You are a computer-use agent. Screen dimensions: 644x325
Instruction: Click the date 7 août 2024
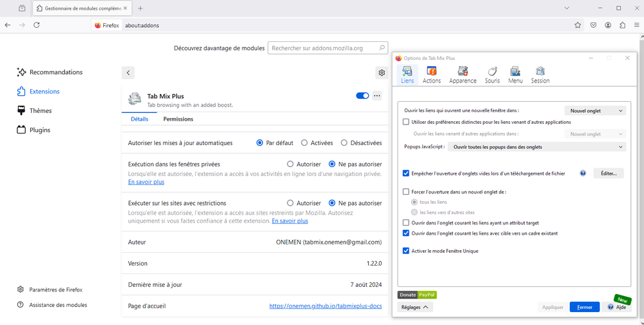366,285
